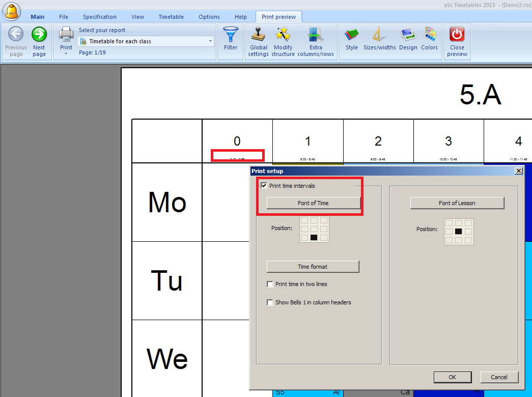This screenshot has width=532, height=397.
Task: Click the Font of Time button
Action: (x=313, y=203)
